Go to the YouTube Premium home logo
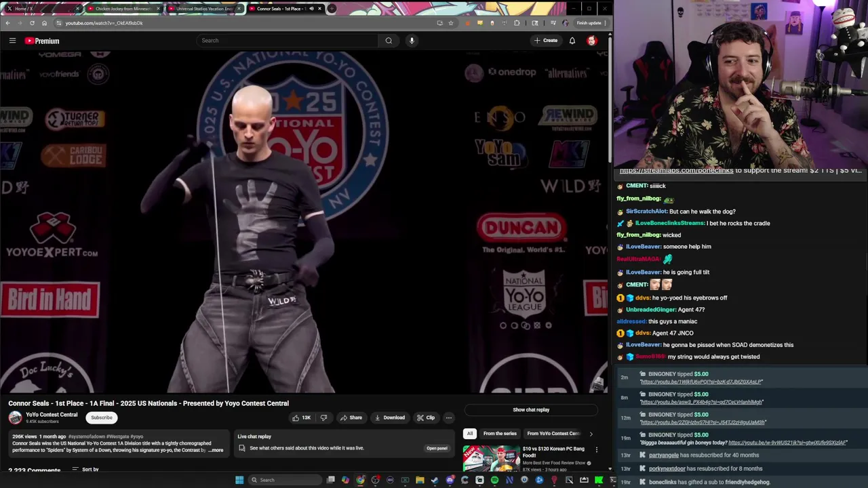This screenshot has height=488, width=868. click(x=42, y=41)
